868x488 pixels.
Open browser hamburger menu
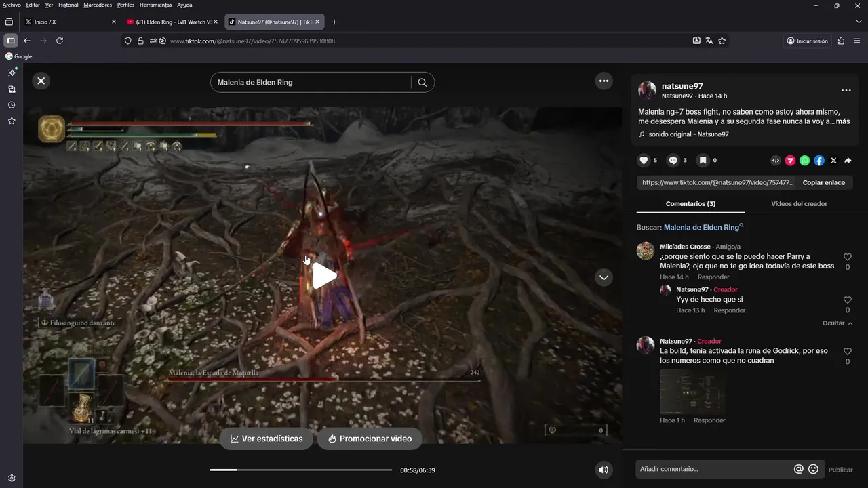click(x=857, y=41)
